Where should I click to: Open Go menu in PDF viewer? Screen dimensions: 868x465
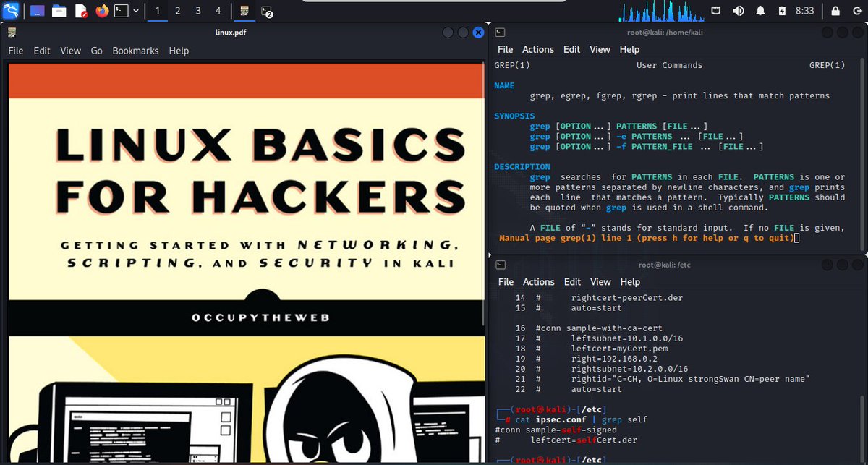click(97, 51)
